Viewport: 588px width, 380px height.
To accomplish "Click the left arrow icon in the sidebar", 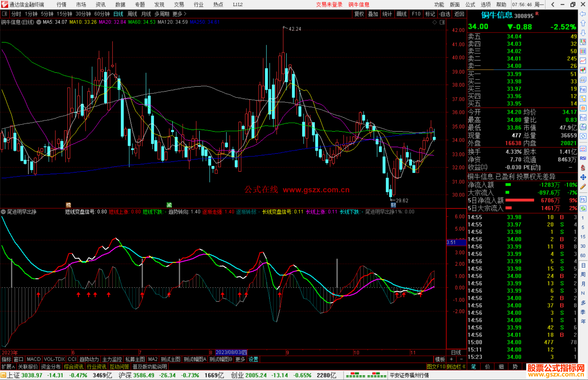I will [x=583, y=14].
